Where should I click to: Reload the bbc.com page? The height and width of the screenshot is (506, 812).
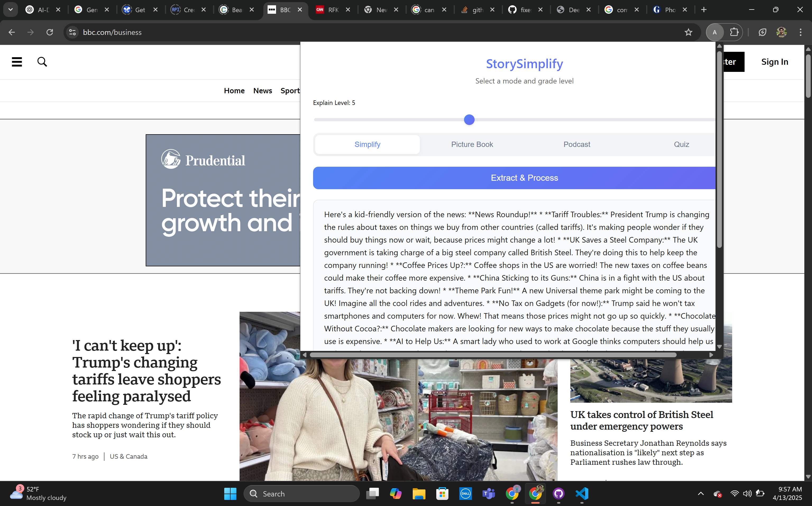[49, 33]
